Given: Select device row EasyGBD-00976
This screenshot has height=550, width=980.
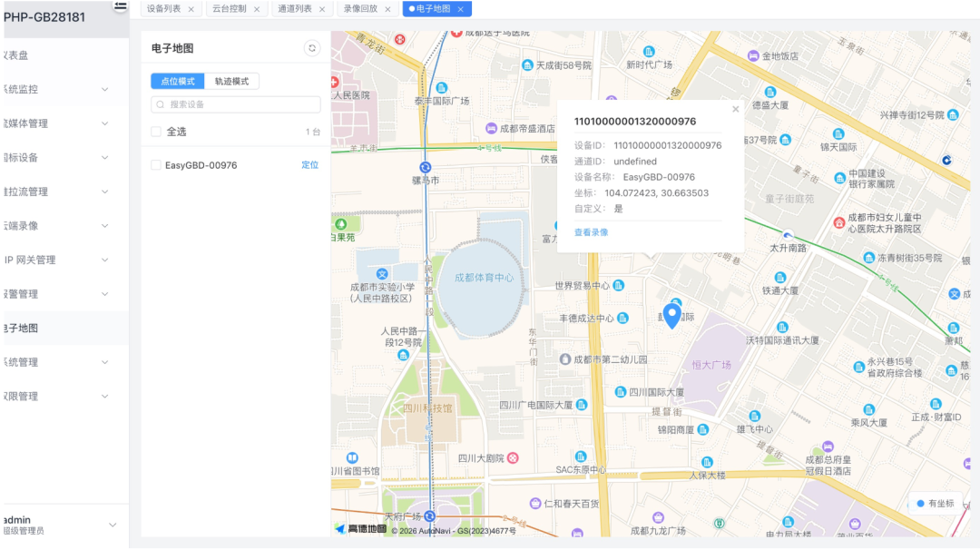Looking at the screenshot, I should pos(236,165).
